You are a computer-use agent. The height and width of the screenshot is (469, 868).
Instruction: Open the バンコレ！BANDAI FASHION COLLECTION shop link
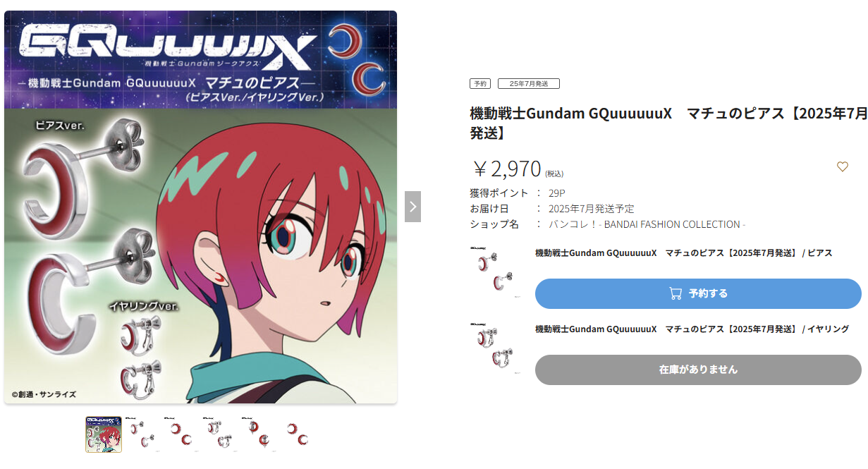pyautogui.click(x=647, y=224)
